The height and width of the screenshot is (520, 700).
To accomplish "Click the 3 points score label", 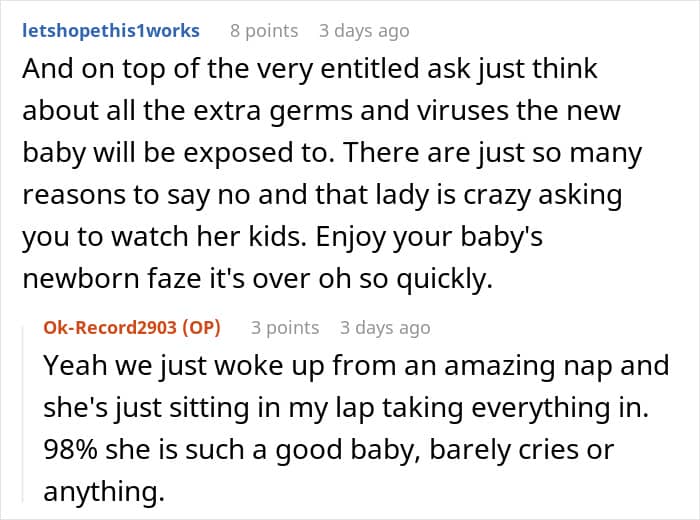I will pyautogui.click(x=285, y=328).
